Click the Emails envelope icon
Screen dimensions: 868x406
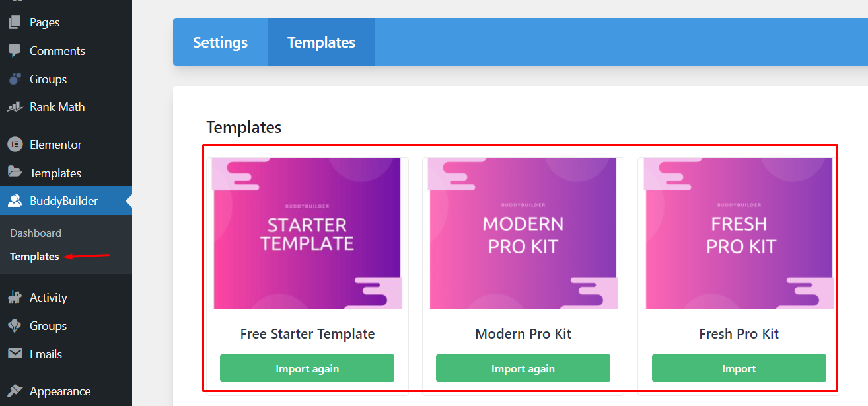tap(15, 354)
